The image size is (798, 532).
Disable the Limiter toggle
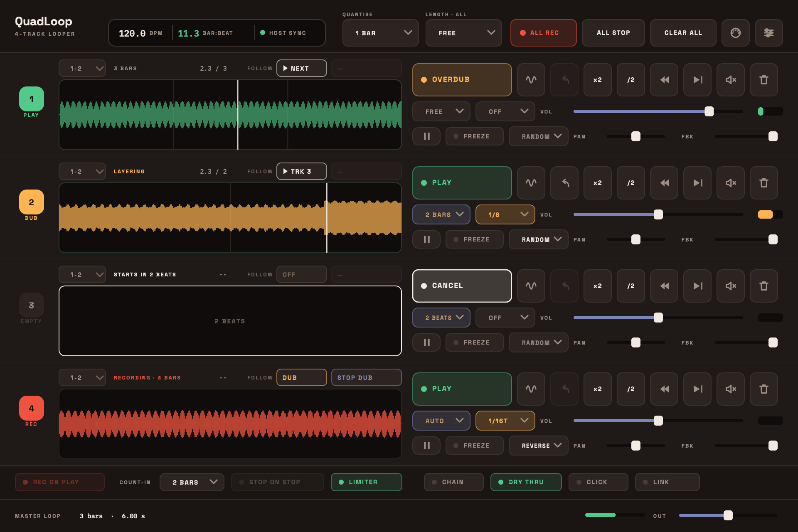click(366, 482)
